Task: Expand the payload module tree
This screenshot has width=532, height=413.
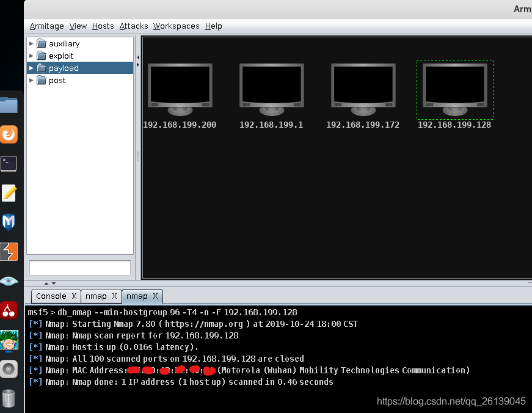Action: pyautogui.click(x=31, y=68)
